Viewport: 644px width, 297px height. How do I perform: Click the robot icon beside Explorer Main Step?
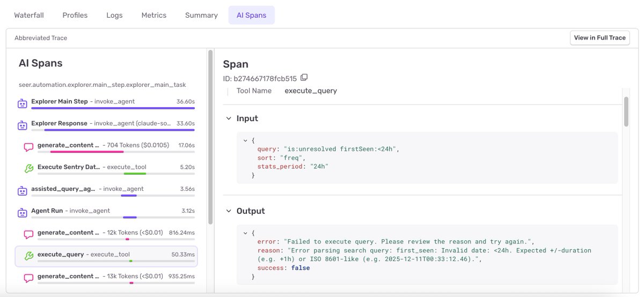(x=23, y=103)
